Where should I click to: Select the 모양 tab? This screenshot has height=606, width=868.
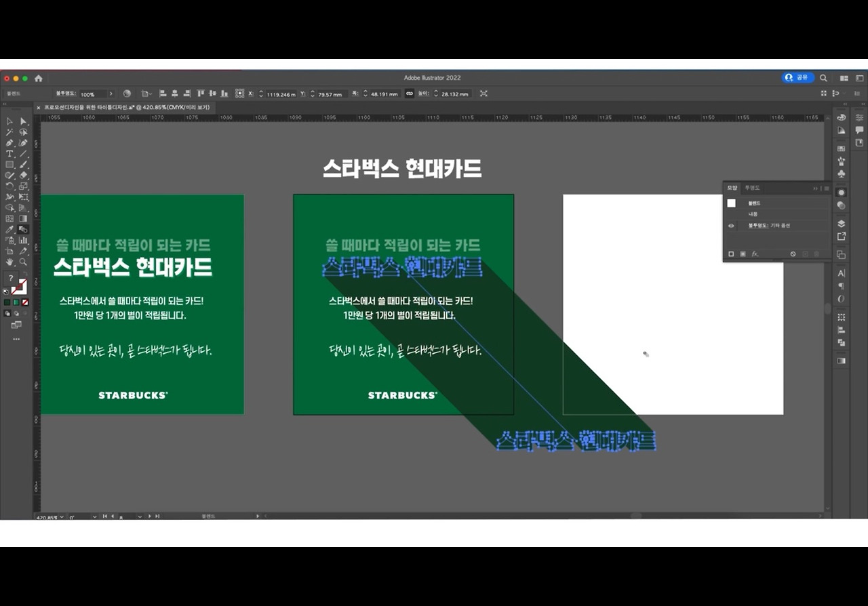pos(732,188)
